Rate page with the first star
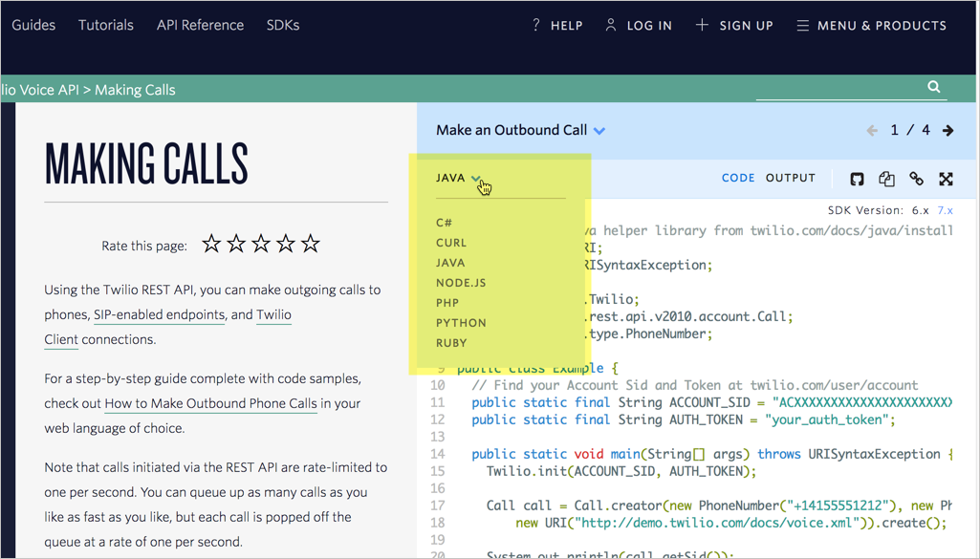980x559 pixels. tap(211, 245)
